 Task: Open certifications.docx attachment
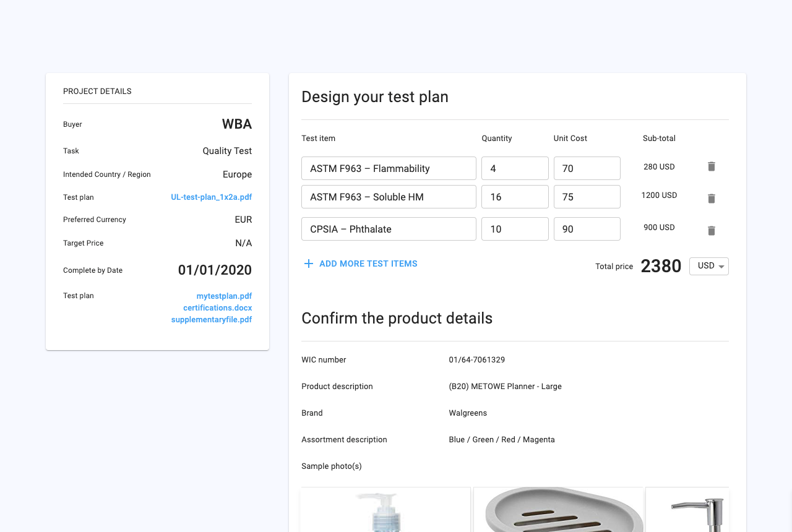[217, 308]
